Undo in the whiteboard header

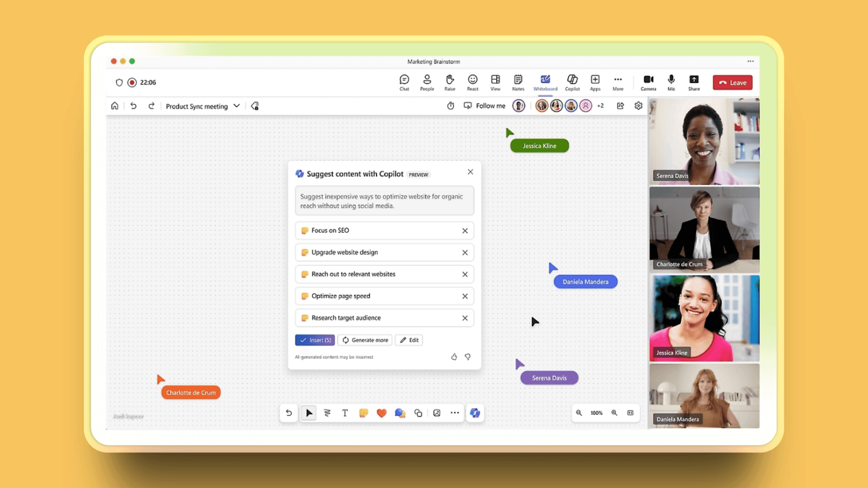tap(133, 106)
